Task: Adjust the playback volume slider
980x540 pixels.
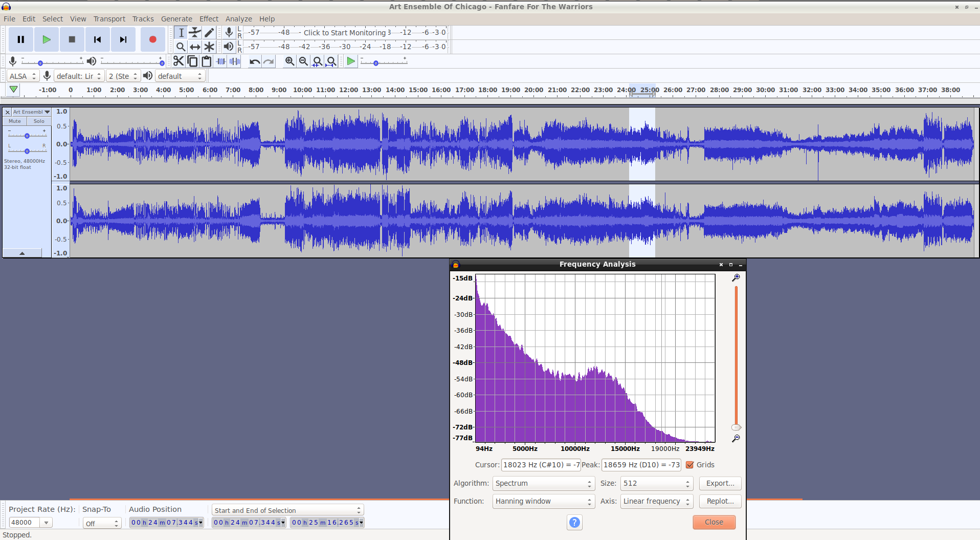Action: 132,62
